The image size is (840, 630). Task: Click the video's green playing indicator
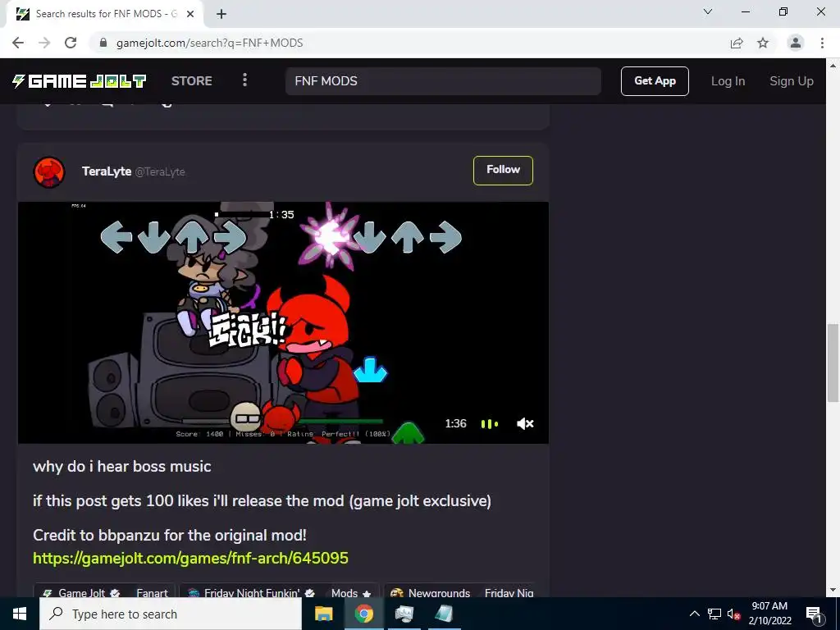(x=489, y=424)
